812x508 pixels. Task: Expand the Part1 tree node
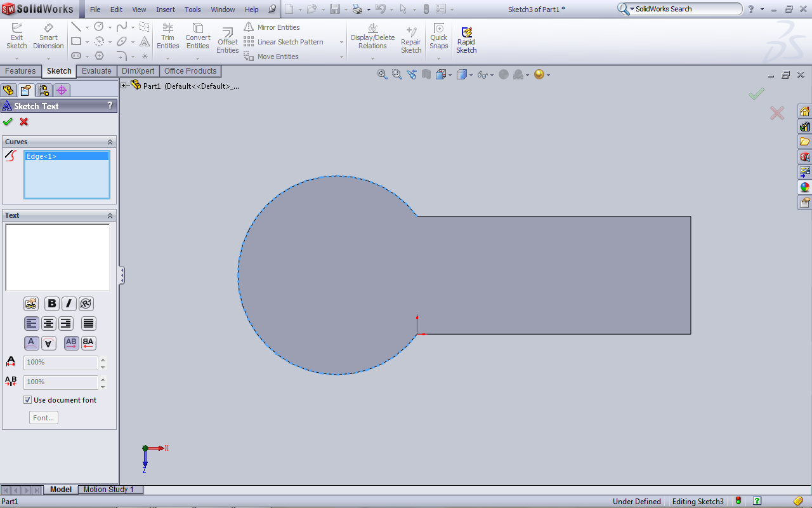click(124, 86)
